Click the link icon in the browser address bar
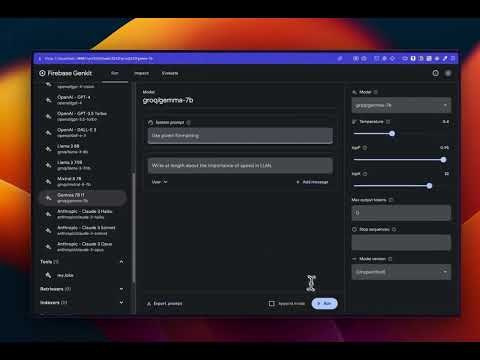This screenshot has width=480, height=360. [x=340, y=58]
